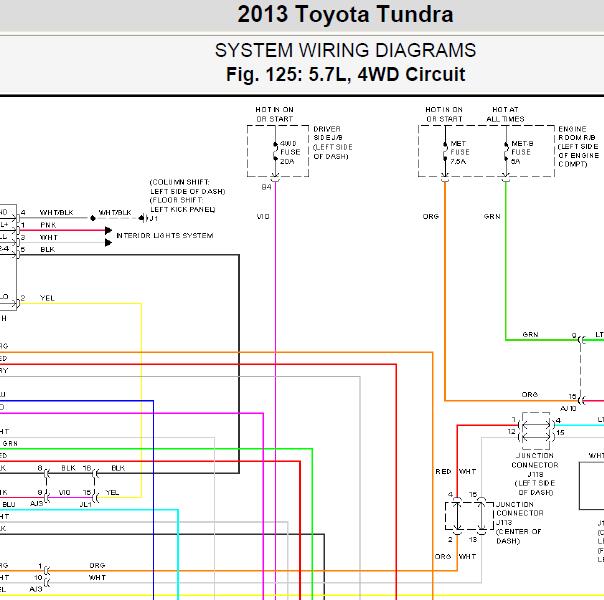The height and width of the screenshot is (600, 604).
Task: Click the YEL wire label at pin 2
Action: [x=47, y=298]
